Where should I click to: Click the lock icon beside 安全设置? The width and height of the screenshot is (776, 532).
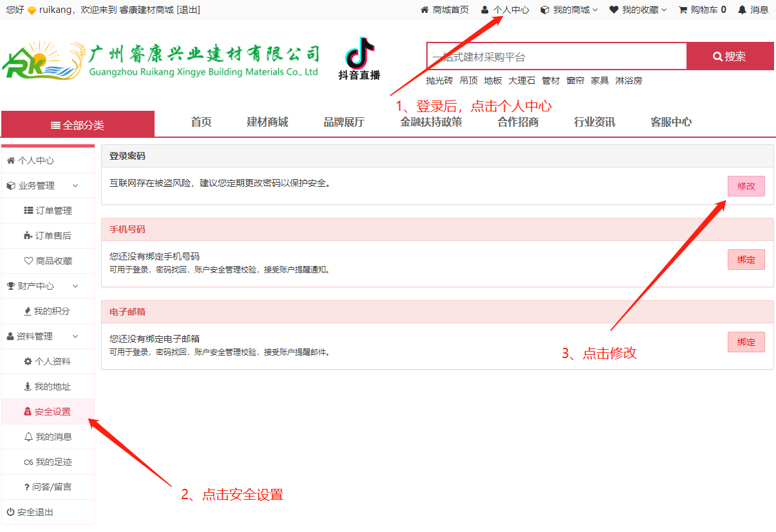tap(28, 412)
